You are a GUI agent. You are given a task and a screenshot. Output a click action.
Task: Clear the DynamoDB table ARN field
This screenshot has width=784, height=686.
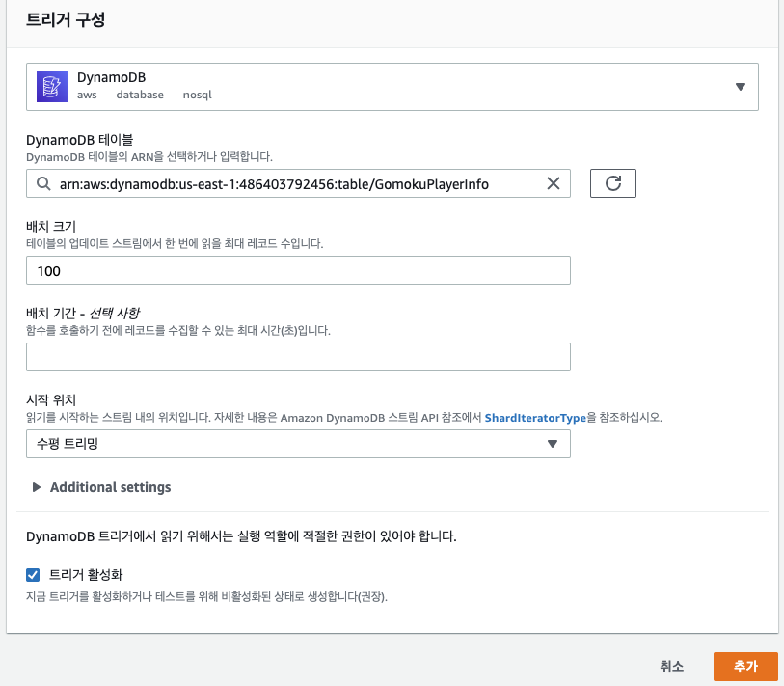coord(553,183)
